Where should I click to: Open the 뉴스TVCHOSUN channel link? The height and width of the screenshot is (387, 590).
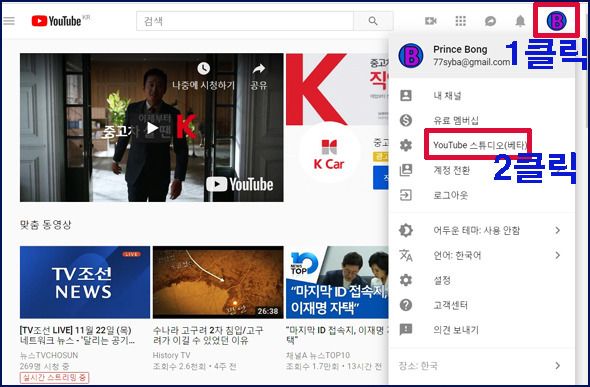click(49, 355)
